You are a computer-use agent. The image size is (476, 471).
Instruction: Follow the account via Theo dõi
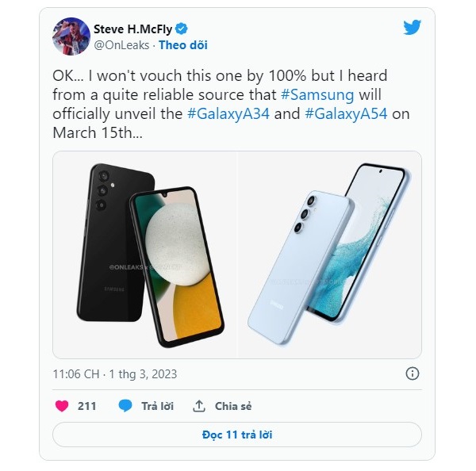[x=183, y=45]
